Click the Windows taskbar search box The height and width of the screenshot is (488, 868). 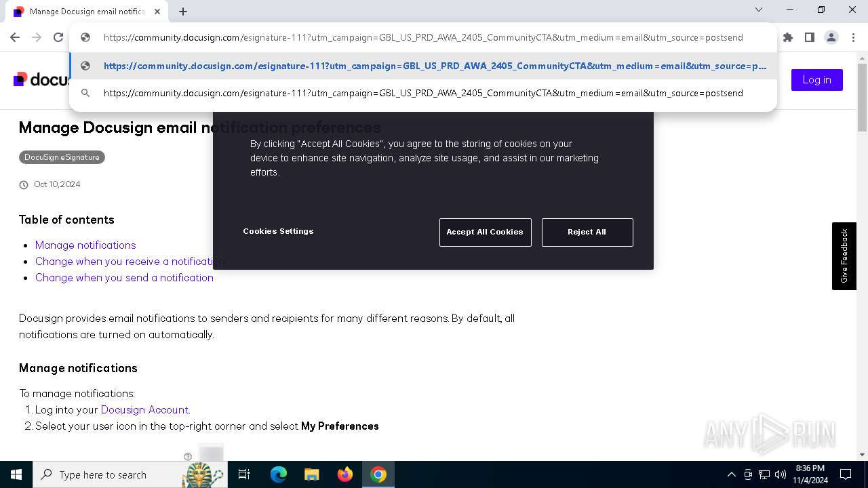point(129,474)
